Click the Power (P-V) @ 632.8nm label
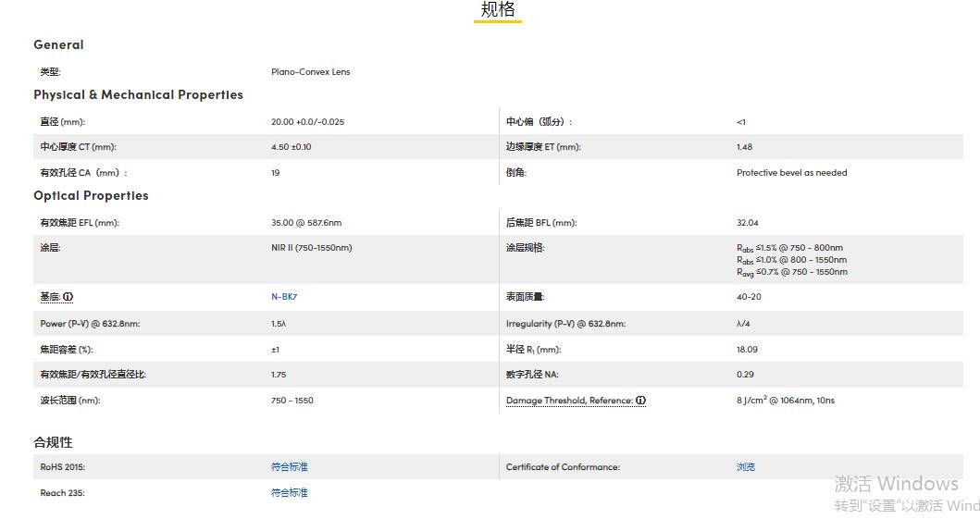Viewport: 980px width, 519px height. (x=90, y=324)
